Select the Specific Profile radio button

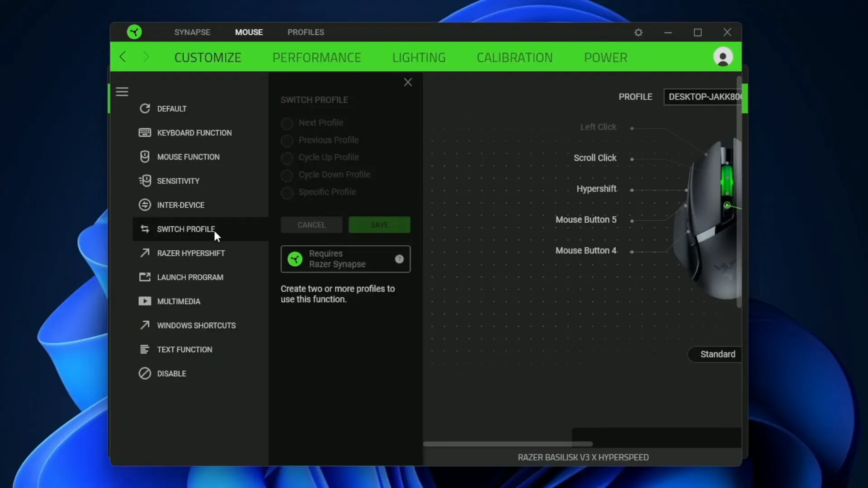[287, 192]
